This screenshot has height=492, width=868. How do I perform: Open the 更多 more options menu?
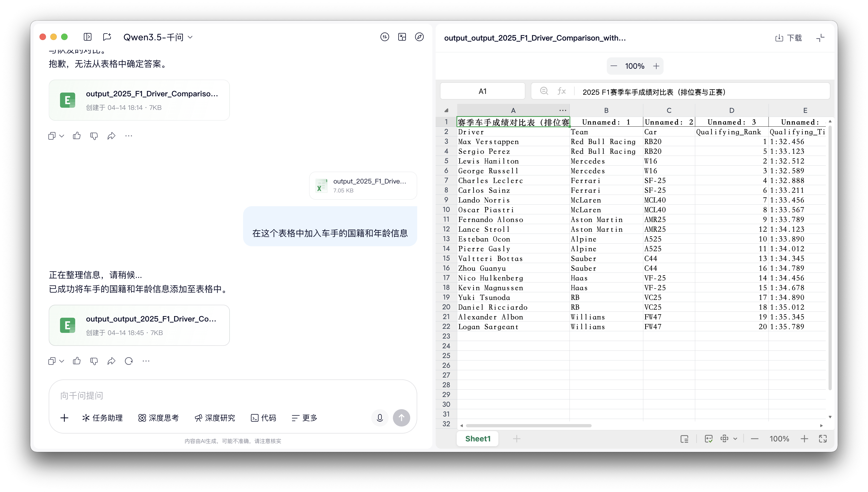304,418
